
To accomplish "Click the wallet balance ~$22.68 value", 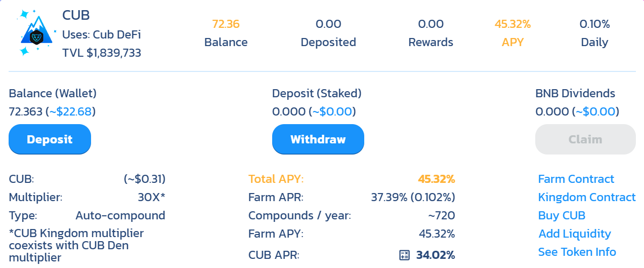I will [72, 111].
